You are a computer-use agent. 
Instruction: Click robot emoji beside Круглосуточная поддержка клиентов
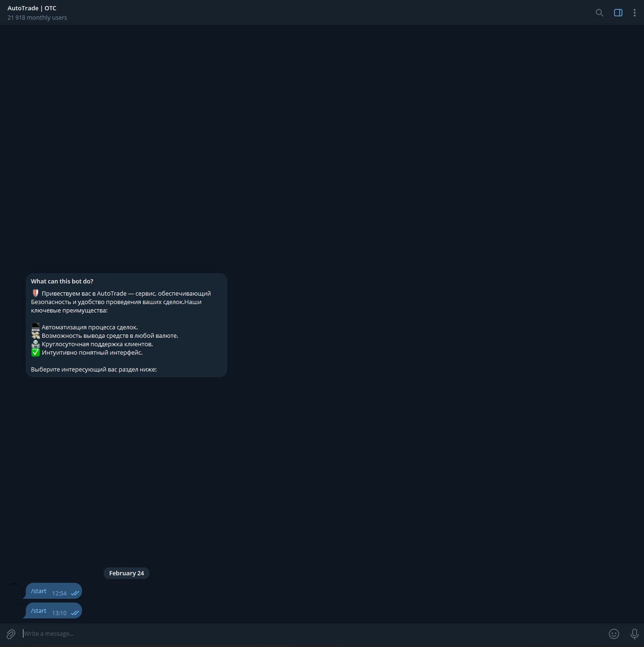tap(36, 344)
